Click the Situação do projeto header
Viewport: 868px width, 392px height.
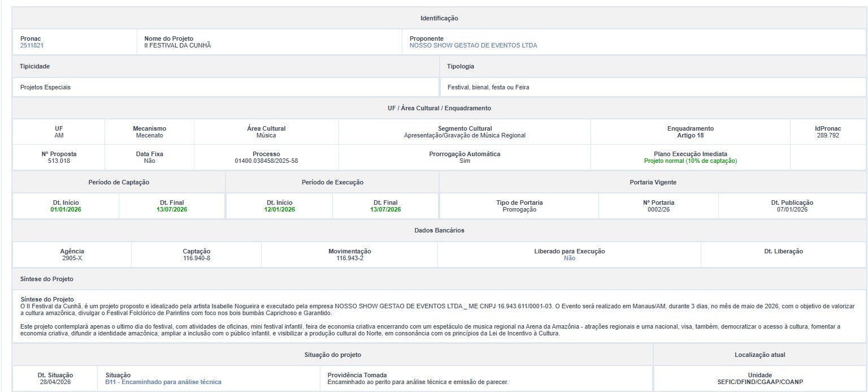click(x=332, y=355)
